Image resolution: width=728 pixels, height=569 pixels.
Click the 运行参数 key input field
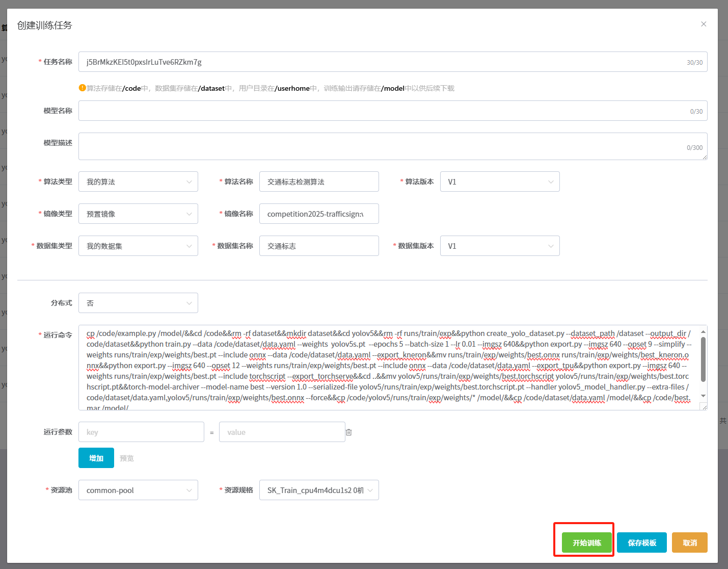[141, 432]
